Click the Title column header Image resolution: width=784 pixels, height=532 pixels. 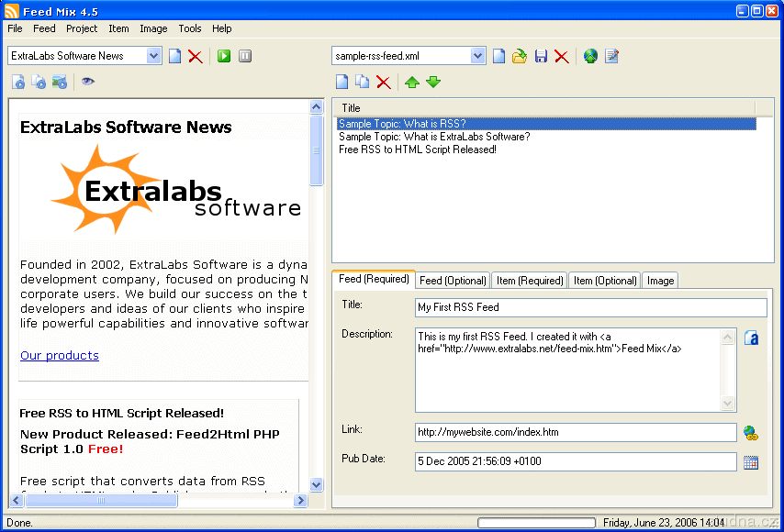(545, 108)
